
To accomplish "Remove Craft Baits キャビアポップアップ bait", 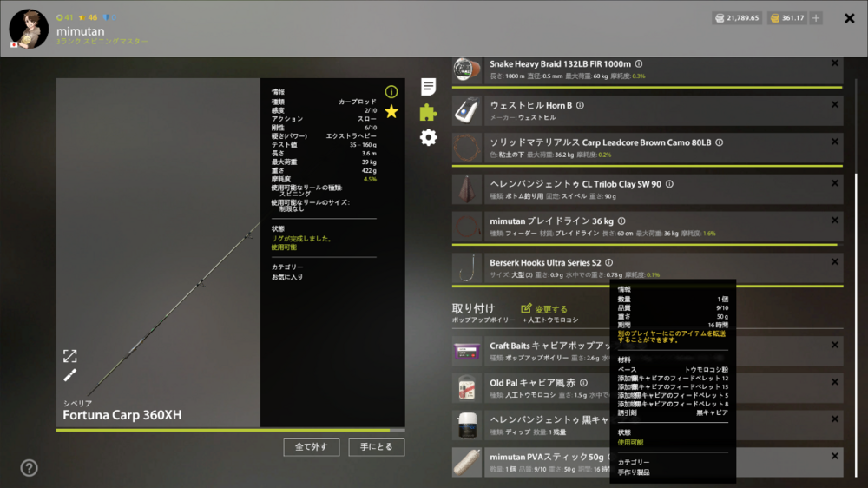I will pyautogui.click(x=835, y=345).
